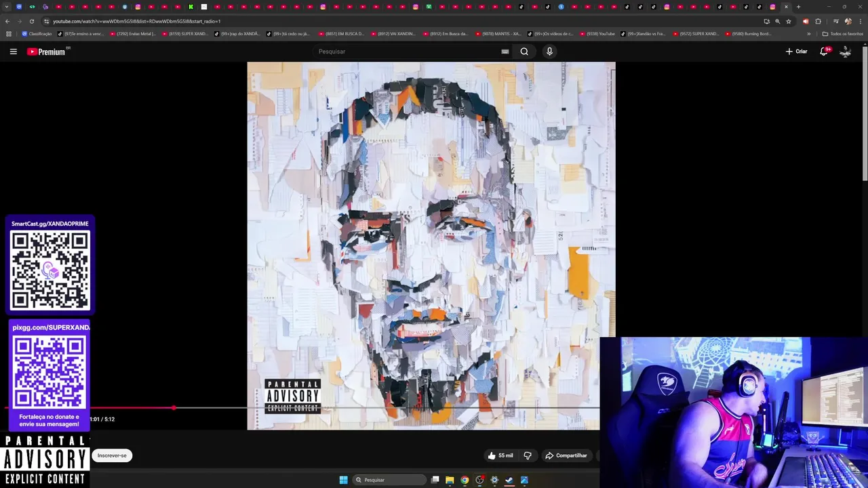
Task: Share the video via Compartilhar
Action: click(566, 455)
